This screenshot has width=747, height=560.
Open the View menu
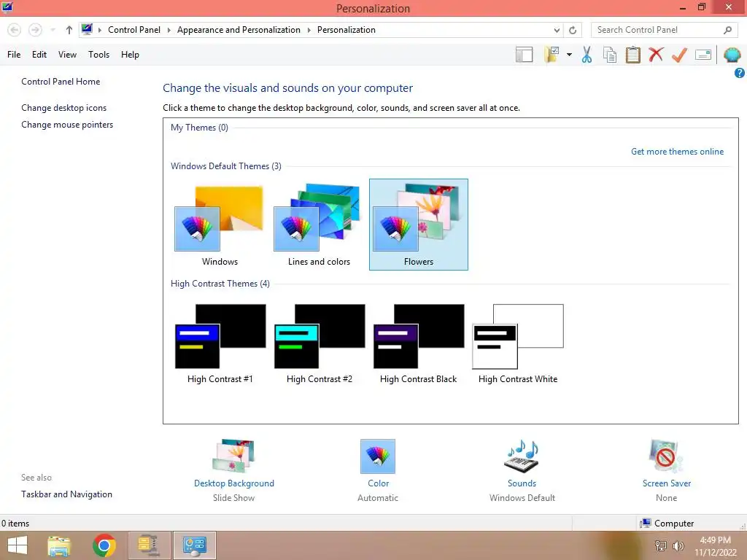[67, 55]
